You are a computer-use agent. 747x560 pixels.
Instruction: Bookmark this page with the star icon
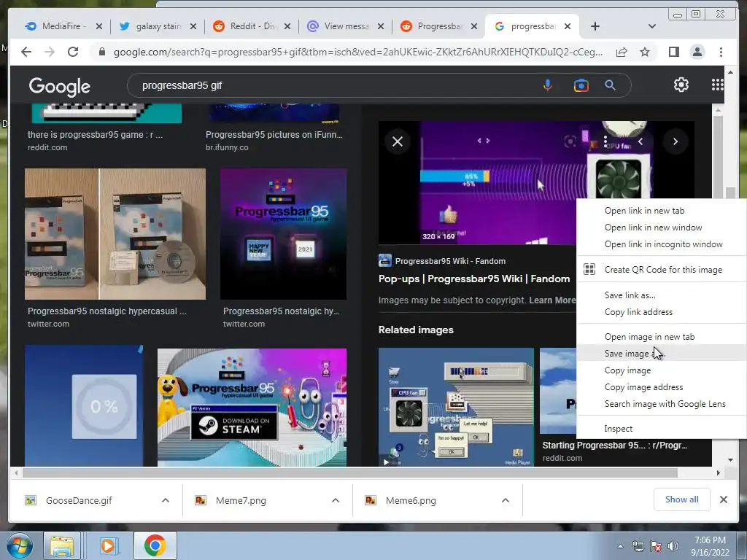pyautogui.click(x=645, y=52)
